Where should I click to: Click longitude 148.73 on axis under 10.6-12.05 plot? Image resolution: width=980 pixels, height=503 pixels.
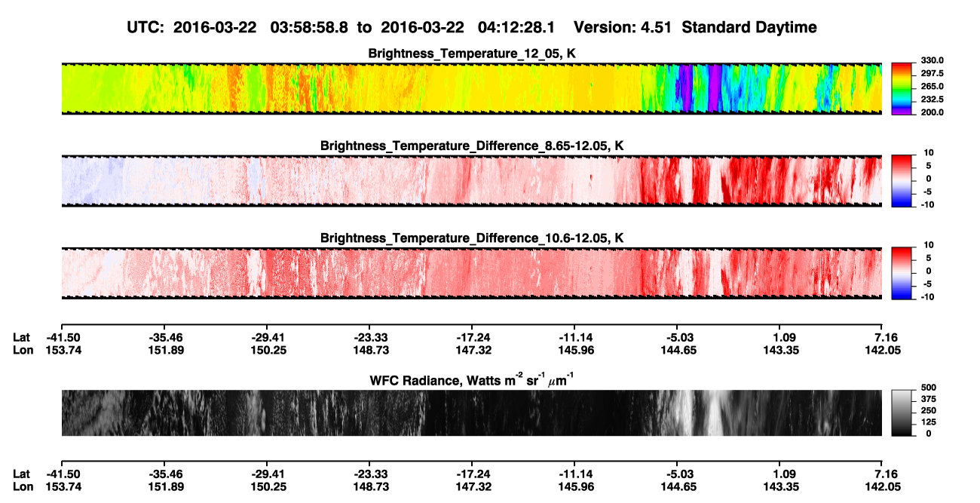(369, 351)
